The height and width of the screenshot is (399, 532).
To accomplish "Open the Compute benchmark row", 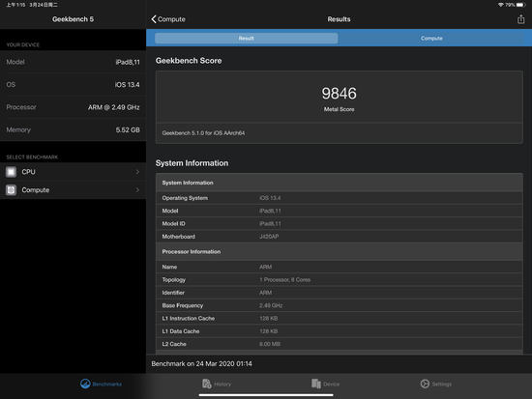I will pos(73,189).
